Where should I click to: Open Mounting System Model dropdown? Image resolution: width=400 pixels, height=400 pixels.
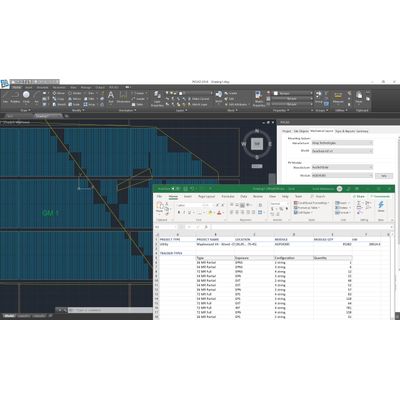tap(342, 151)
